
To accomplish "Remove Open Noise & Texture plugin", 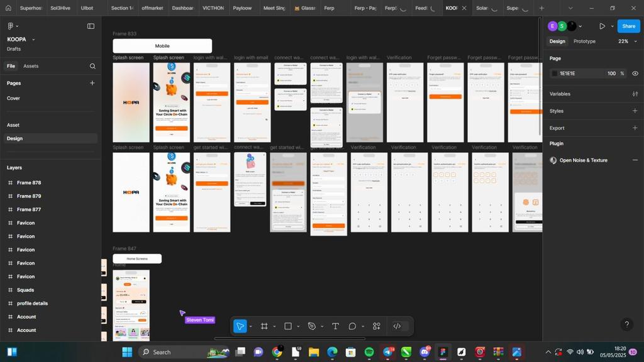I will [635, 160].
